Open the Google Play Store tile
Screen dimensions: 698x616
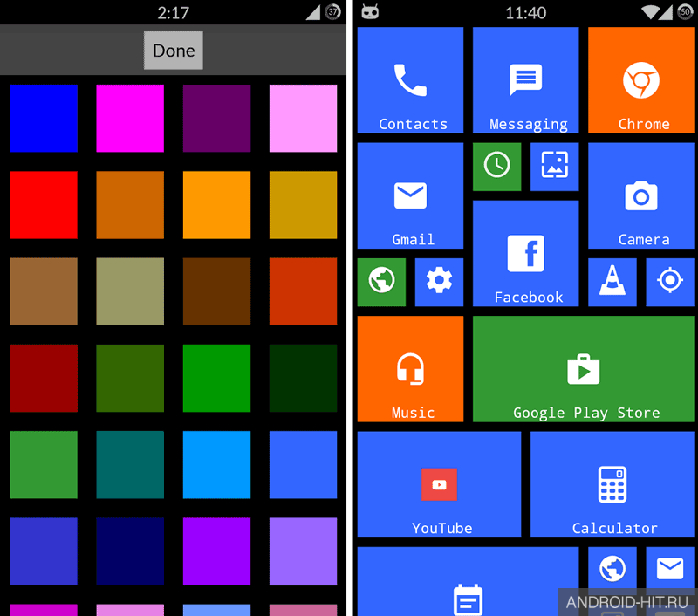[584, 369]
